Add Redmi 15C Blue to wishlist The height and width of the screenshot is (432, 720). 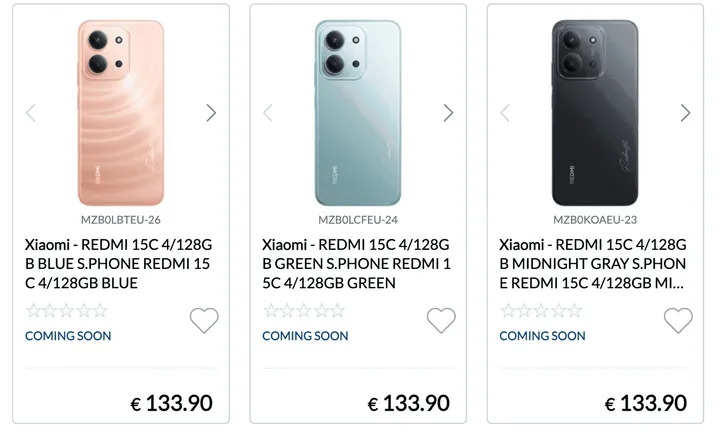point(204,321)
